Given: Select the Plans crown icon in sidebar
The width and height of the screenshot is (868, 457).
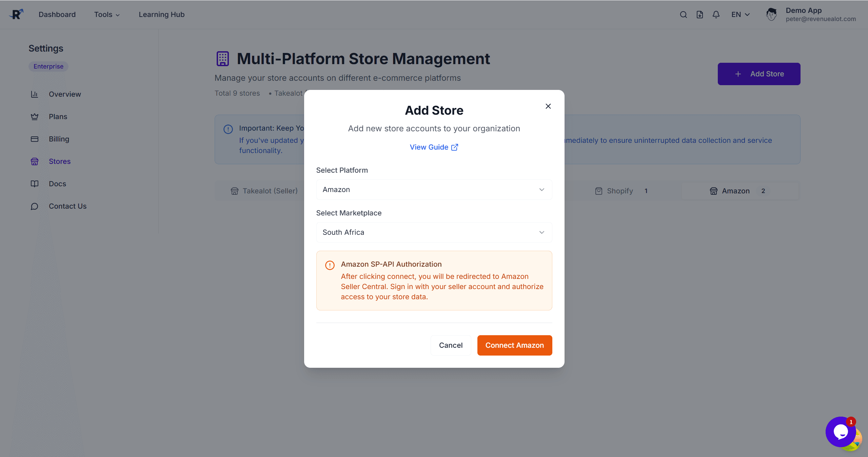Looking at the screenshot, I should [35, 116].
